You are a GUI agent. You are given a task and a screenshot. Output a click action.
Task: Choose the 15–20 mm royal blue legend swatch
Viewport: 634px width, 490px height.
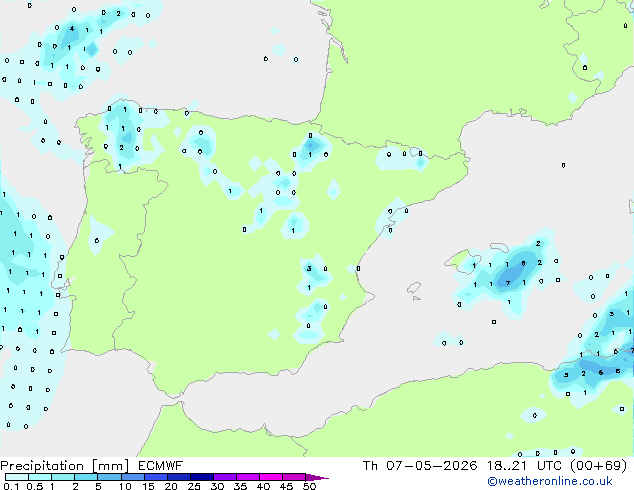156,477
